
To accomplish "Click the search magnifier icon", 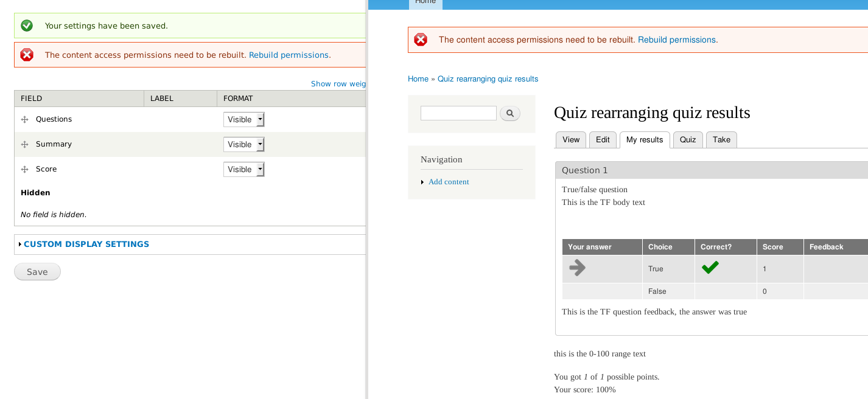I will (509, 113).
